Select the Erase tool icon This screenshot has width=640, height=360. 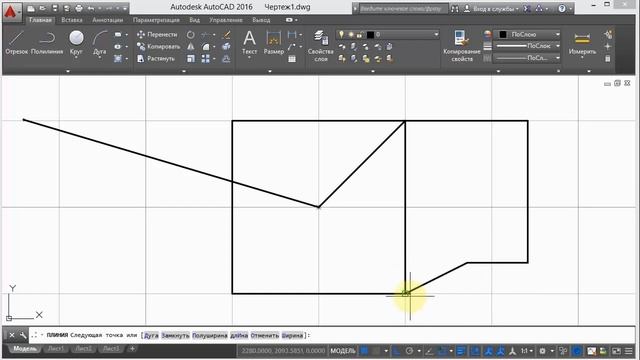pyautogui.click(x=226, y=35)
